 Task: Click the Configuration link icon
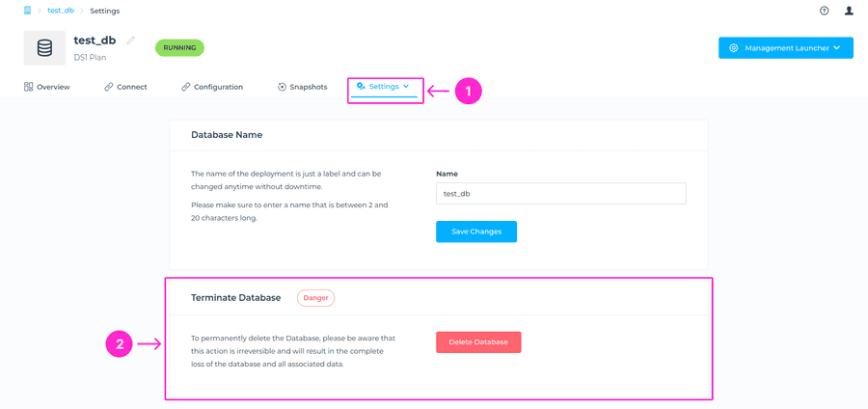click(185, 87)
